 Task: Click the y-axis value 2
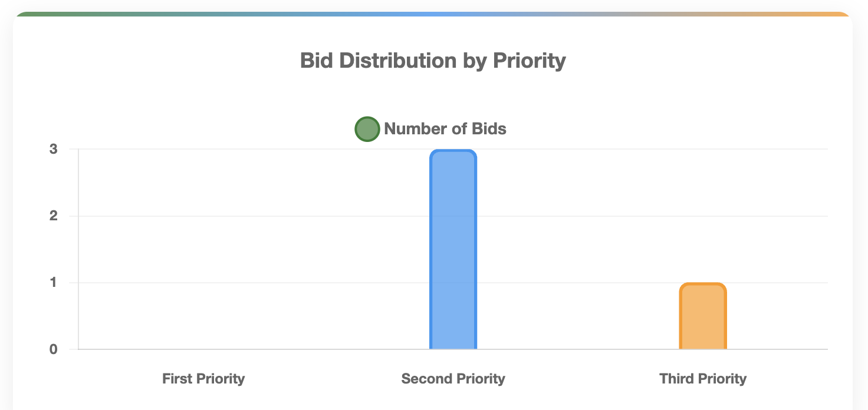pyautogui.click(x=54, y=216)
